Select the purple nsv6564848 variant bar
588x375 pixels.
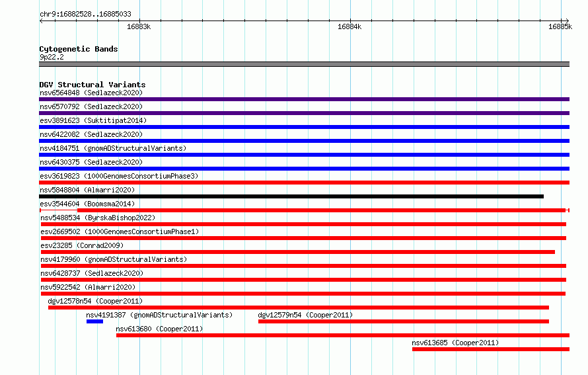304,99
